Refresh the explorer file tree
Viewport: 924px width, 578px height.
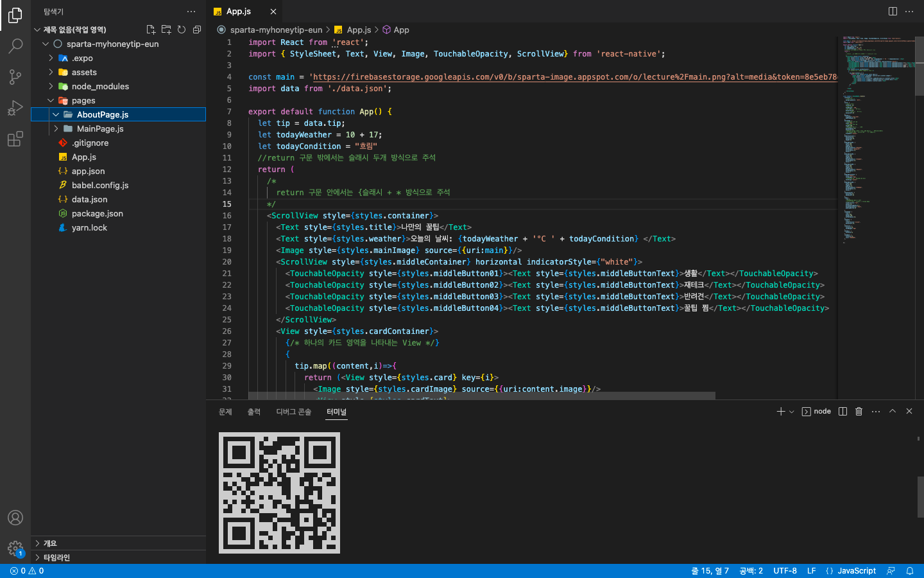[182, 30]
